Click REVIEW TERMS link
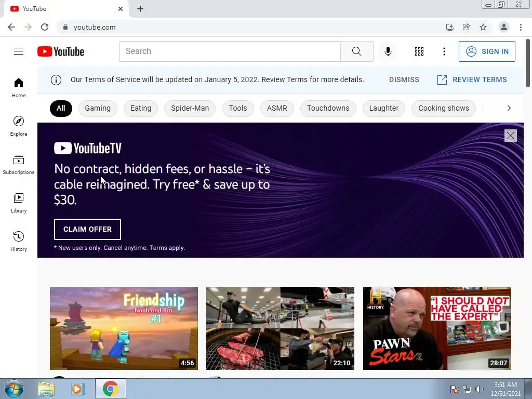 (472, 79)
